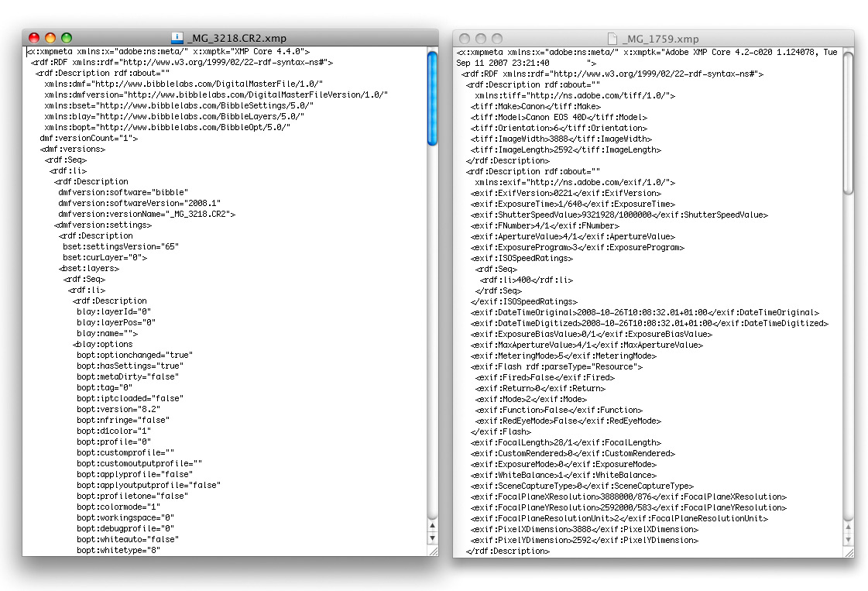Close the _MG_3218.CR2.xmp window
Image resolution: width=868 pixels, height=591 pixels.
(34, 38)
